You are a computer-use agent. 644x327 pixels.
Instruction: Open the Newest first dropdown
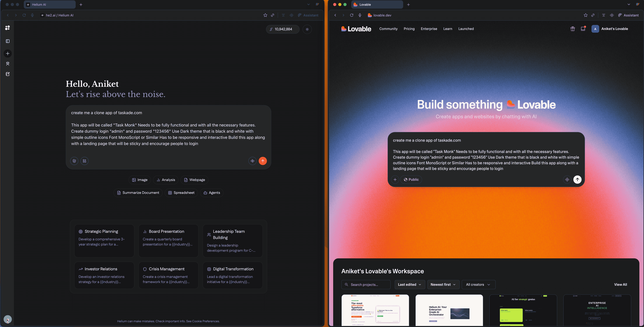click(x=443, y=285)
